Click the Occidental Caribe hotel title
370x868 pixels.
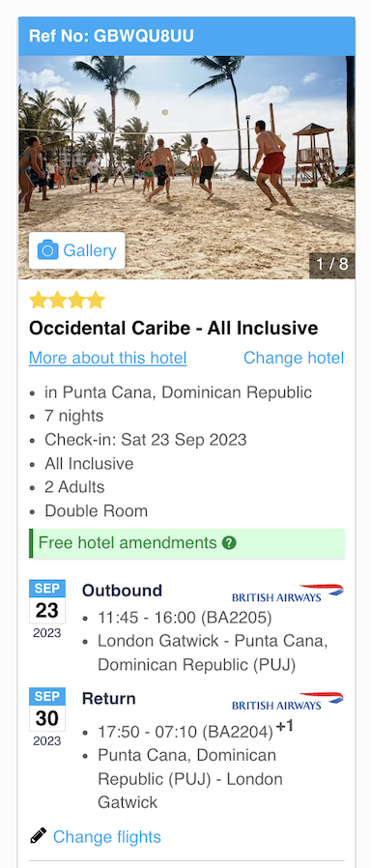point(174,329)
